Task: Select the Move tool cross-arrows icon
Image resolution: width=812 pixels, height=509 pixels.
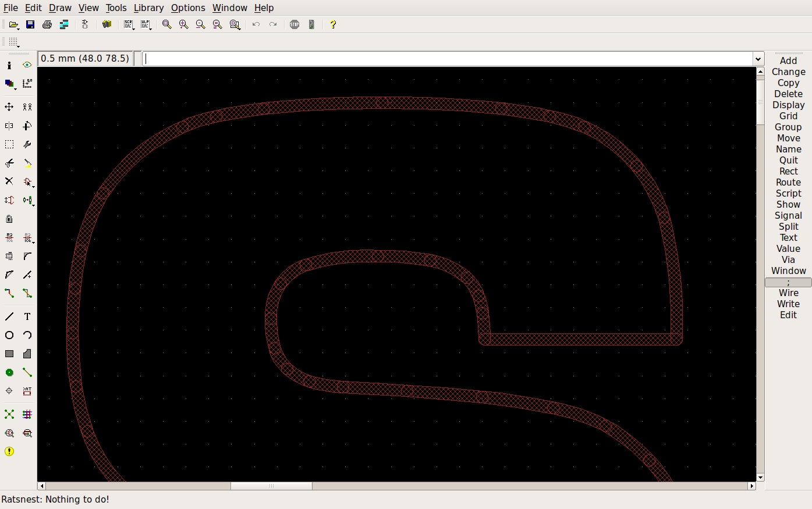Action: click(x=9, y=107)
